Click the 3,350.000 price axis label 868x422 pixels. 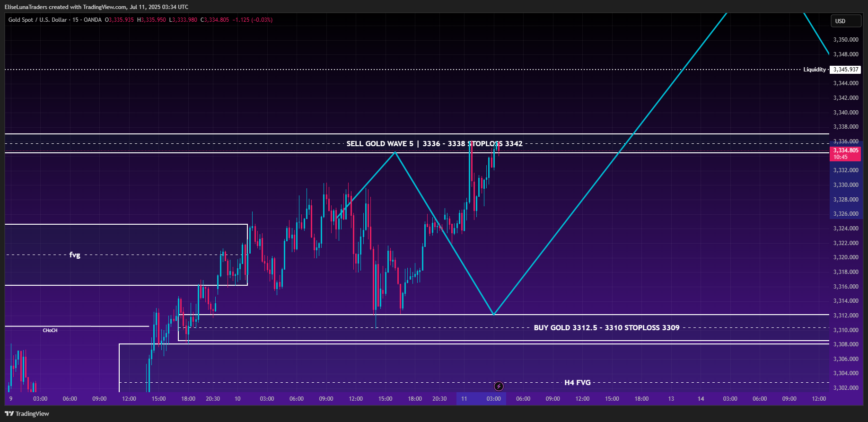coord(846,40)
